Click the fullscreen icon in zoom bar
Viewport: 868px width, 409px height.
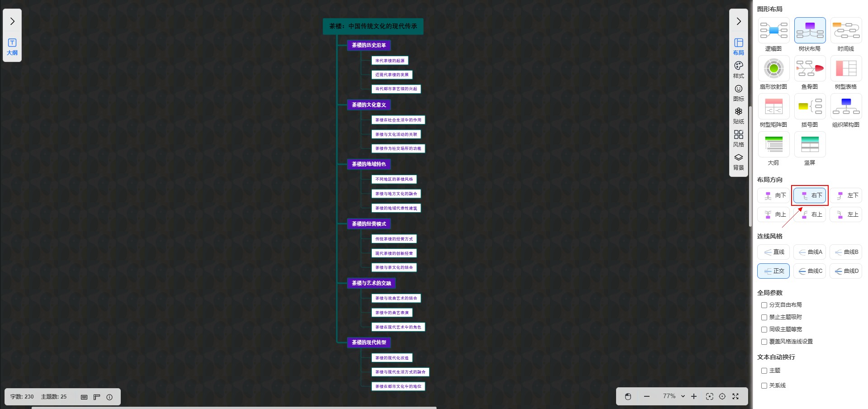coord(735,396)
